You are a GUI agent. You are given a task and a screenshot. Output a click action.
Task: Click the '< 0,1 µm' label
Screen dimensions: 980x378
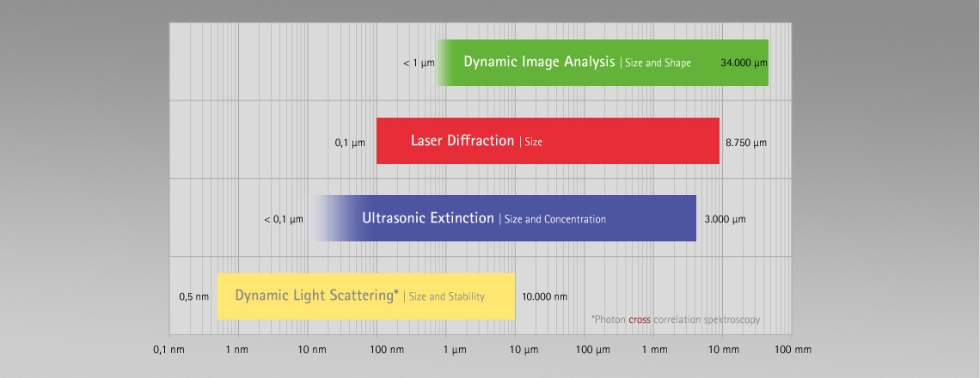(284, 219)
